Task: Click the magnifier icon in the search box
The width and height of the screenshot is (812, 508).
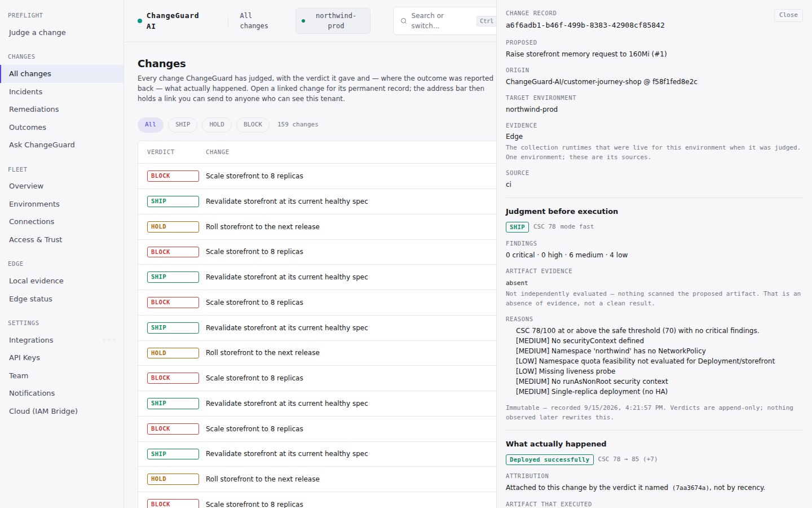Action: click(403, 21)
